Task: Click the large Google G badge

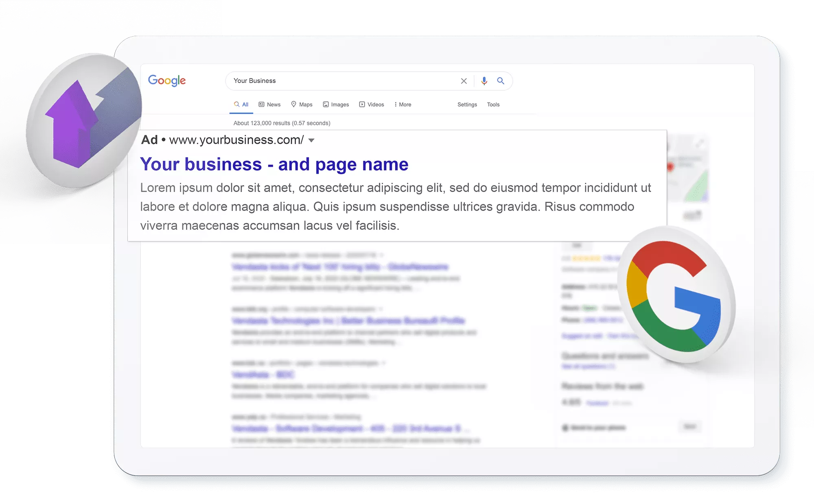Action: [676, 295]
